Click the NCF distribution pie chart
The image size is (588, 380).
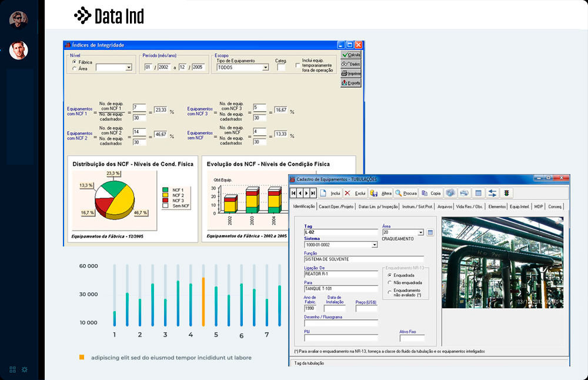coord(115,199)
